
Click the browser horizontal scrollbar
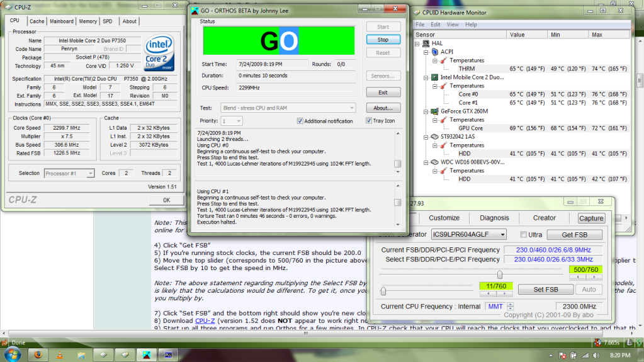point(305,333)
